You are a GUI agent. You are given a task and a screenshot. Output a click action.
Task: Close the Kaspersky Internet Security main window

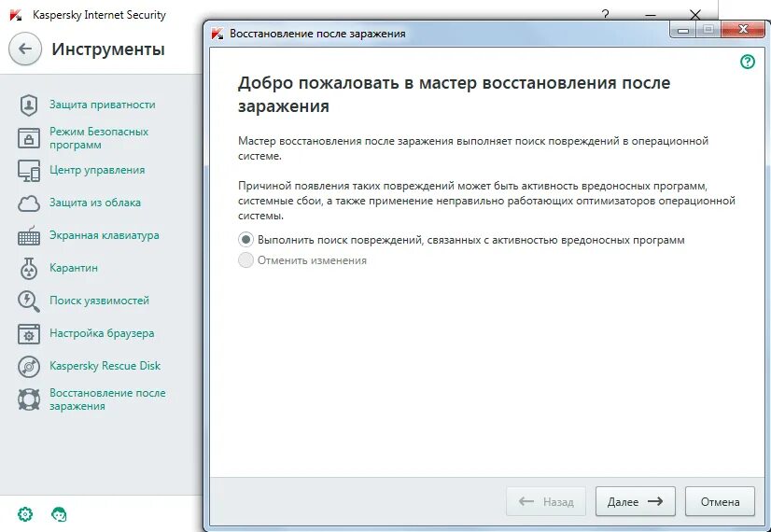[x=694, y=15]
